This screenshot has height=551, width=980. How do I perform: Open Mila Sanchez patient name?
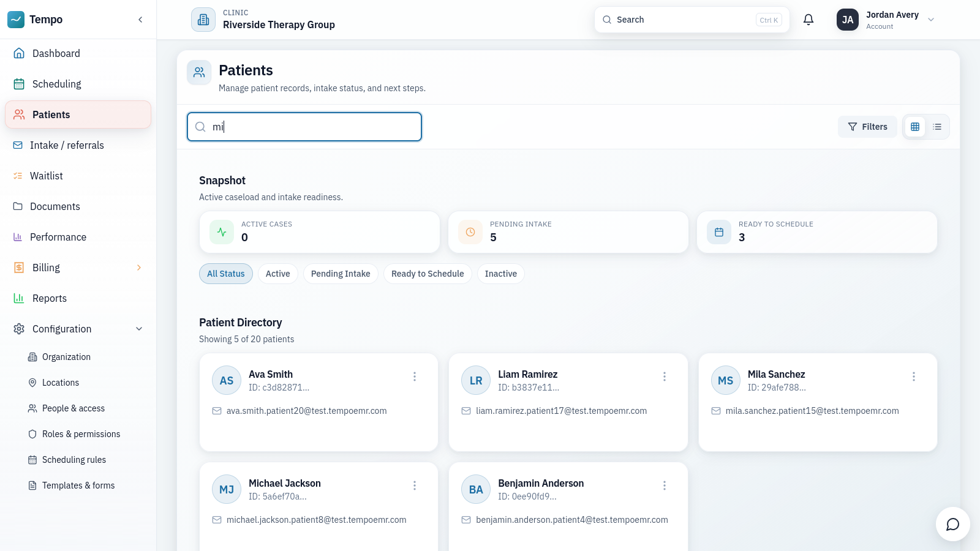(777, 374)
